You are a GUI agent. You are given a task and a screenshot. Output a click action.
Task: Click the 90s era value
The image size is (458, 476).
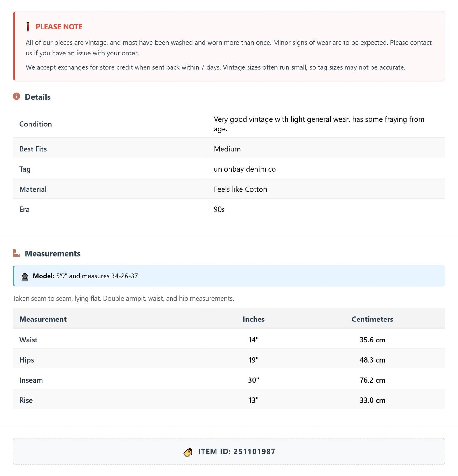click(219, 209)
